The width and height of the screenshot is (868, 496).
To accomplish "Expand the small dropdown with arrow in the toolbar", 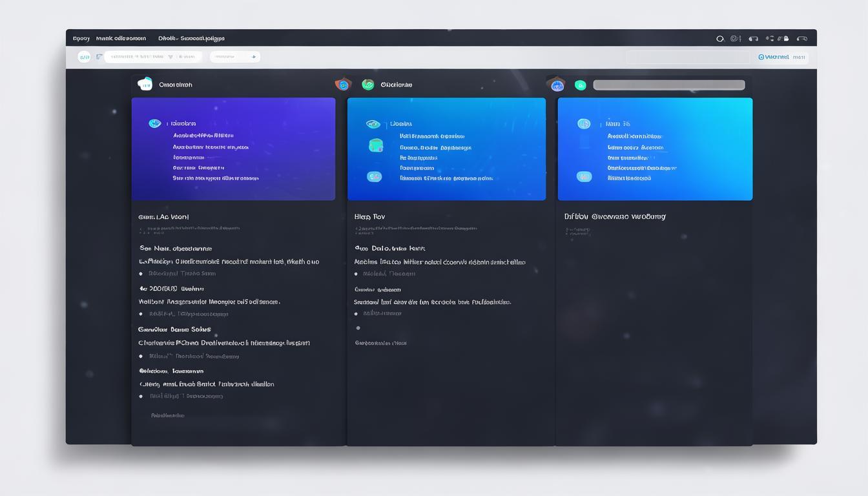I will 235,57.
